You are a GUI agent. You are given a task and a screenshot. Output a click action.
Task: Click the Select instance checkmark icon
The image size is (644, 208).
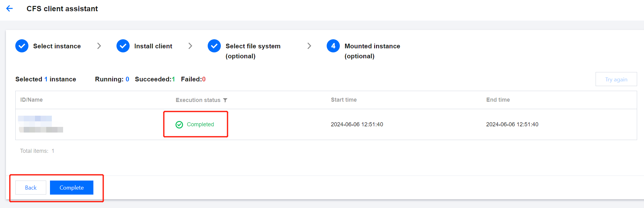(x=22, y=46)
